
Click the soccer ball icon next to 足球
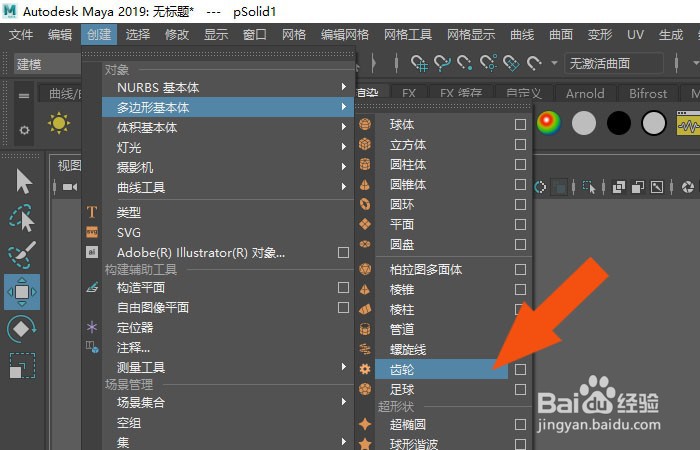tap(365, 389)
